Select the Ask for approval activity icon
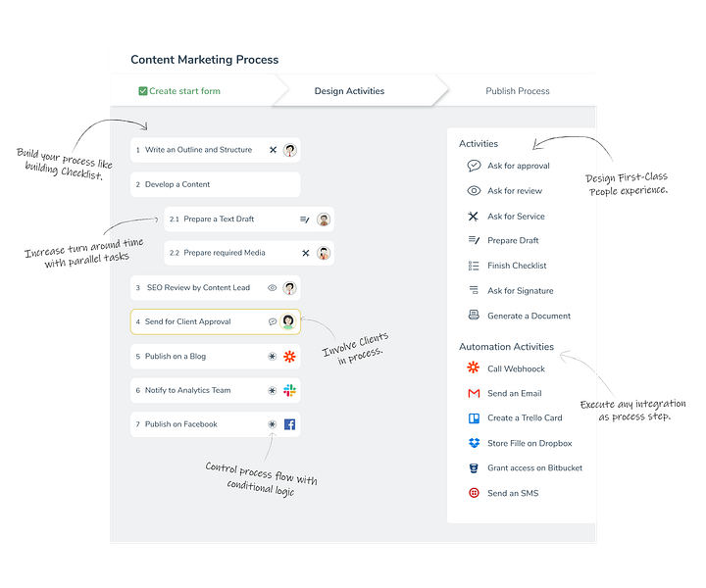Screen dimensions: 706x588 tap(474, 166)
